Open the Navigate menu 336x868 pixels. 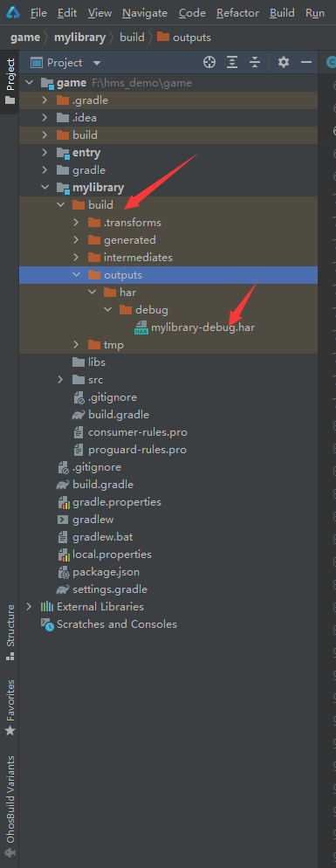tap(145, 13)
